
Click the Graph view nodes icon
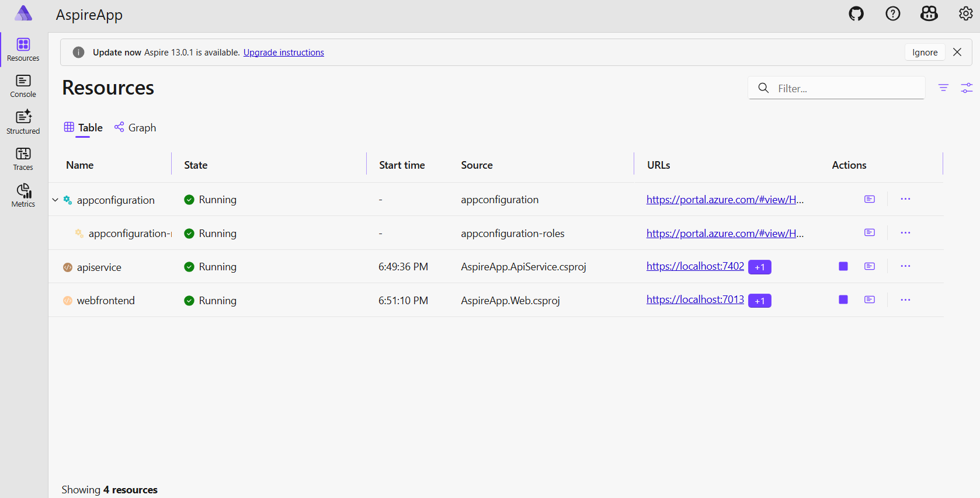[x=119, y=127]
